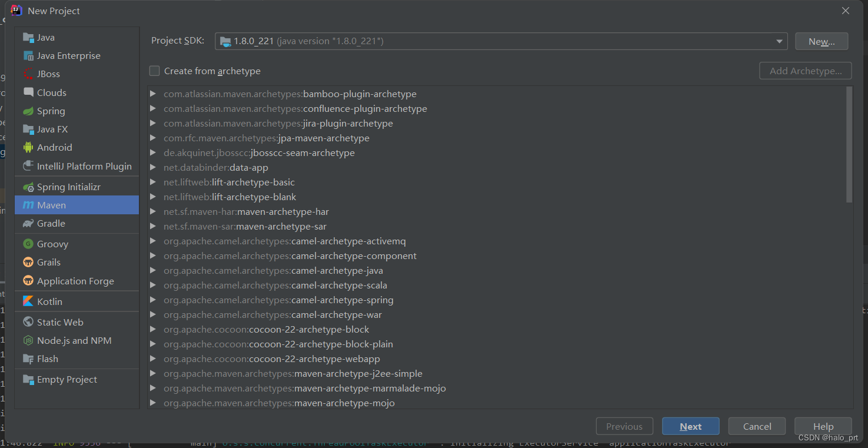
Task: Click the Groovy green G icon
Action: click(x=28, y=244)
